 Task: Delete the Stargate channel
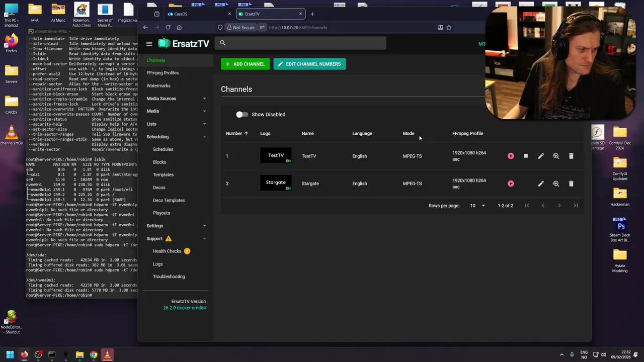[x=571, y=184]
